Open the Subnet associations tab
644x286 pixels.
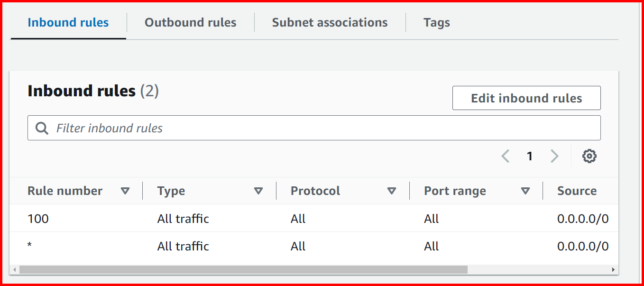[329, 22]
